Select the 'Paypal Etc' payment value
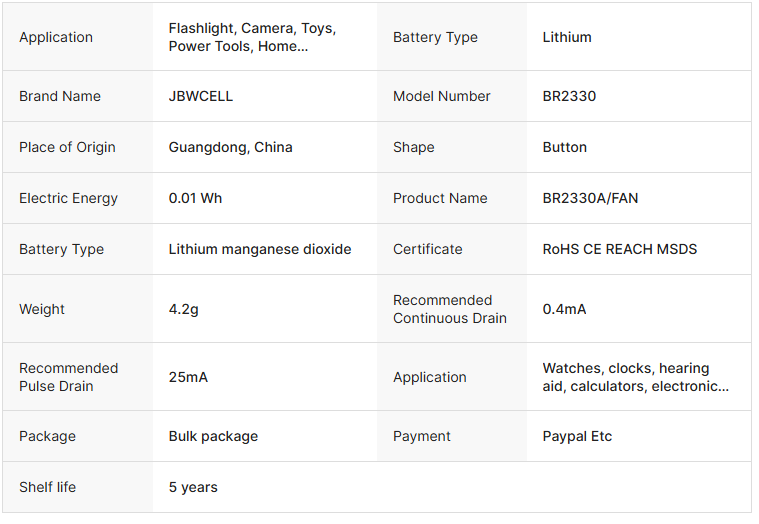 point(577,436)
